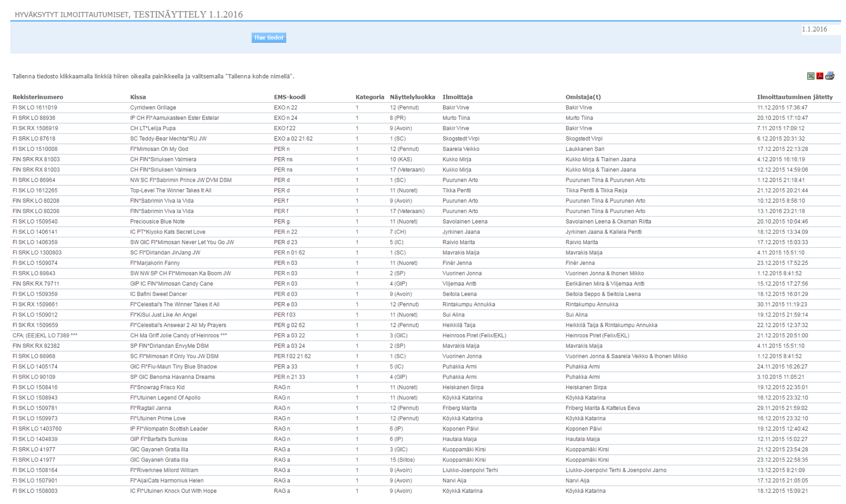846x504 pixels.
Task: Click the Omistaja(t) column header
Action: click(x=583, y=97)
